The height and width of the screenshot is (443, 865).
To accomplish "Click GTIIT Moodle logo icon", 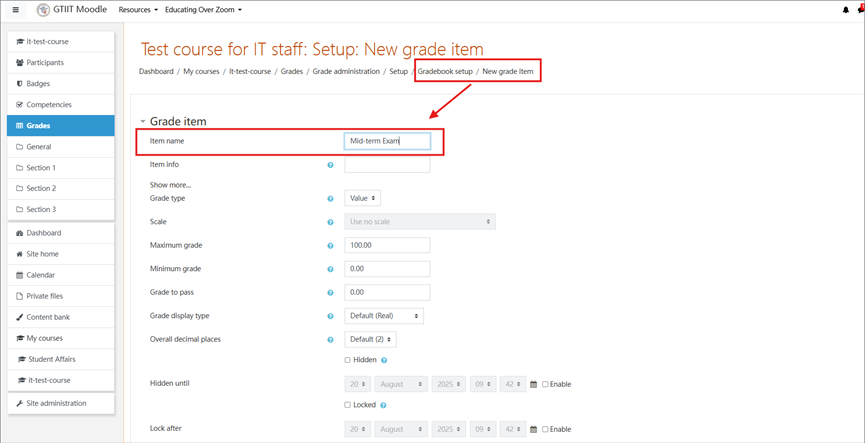I will pyautogui.click(x=43, y=10).
